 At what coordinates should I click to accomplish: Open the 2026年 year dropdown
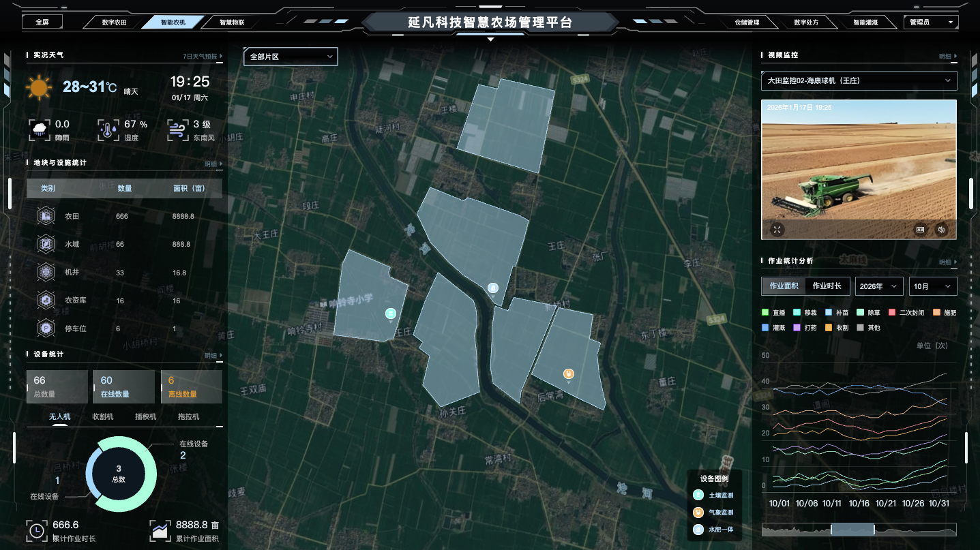(x=878, y=286)
